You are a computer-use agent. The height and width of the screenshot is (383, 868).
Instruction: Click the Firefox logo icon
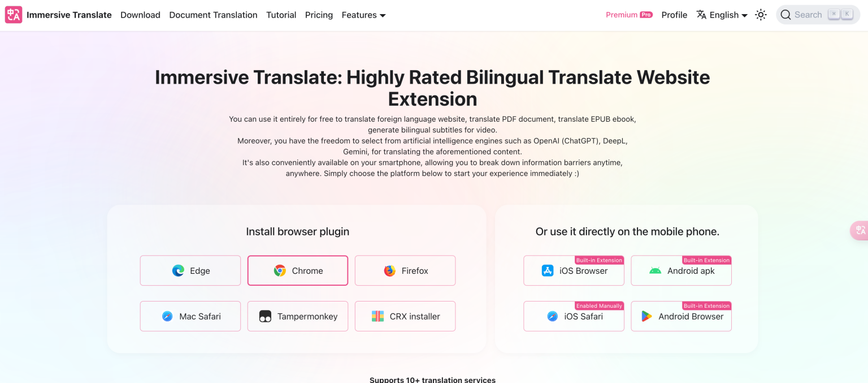(x=389, y=270)
